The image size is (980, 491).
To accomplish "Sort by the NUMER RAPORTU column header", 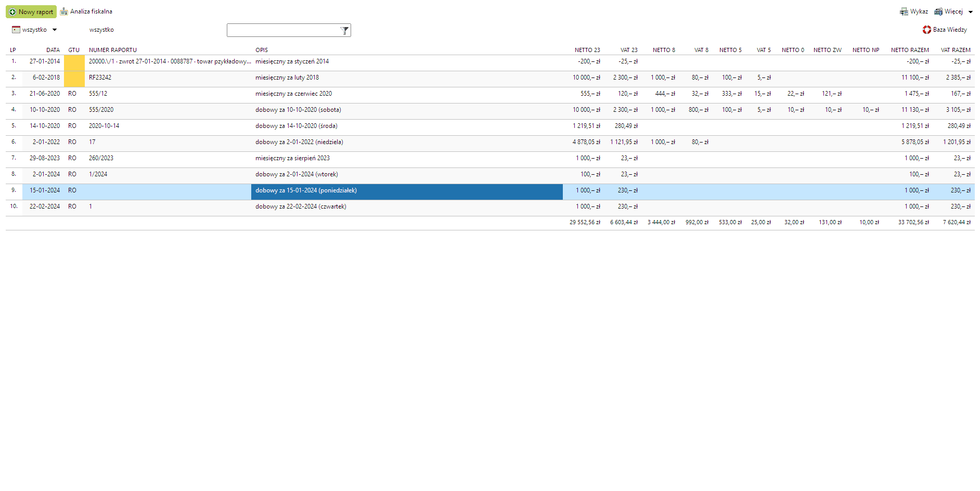I will tap(113, 50).
